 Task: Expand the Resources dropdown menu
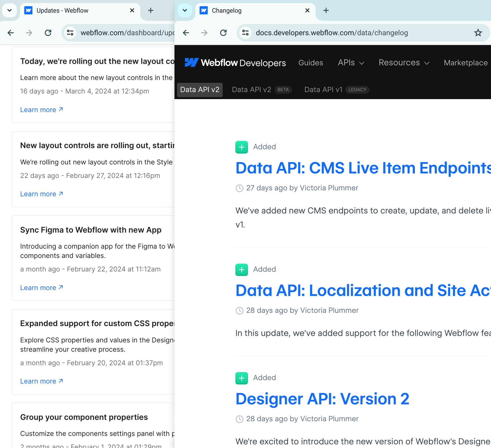pos(404,63)
